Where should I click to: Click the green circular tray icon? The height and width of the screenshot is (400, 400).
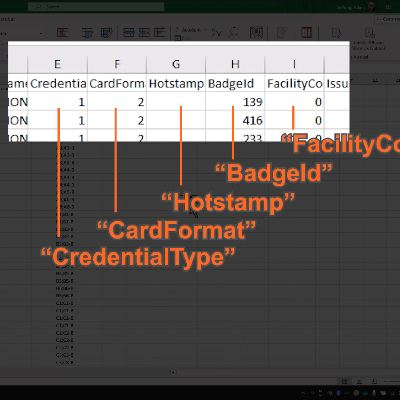click(x=356, y=393)
